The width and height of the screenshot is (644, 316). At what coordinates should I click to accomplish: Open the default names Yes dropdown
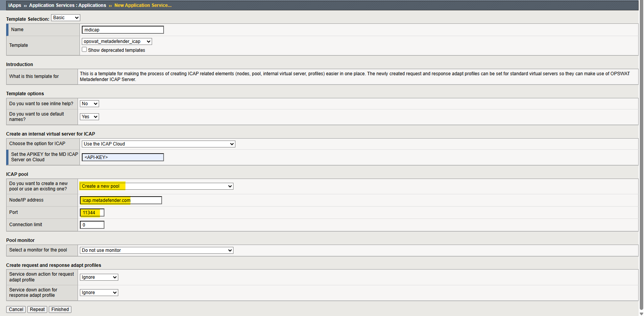coord(89,117)
